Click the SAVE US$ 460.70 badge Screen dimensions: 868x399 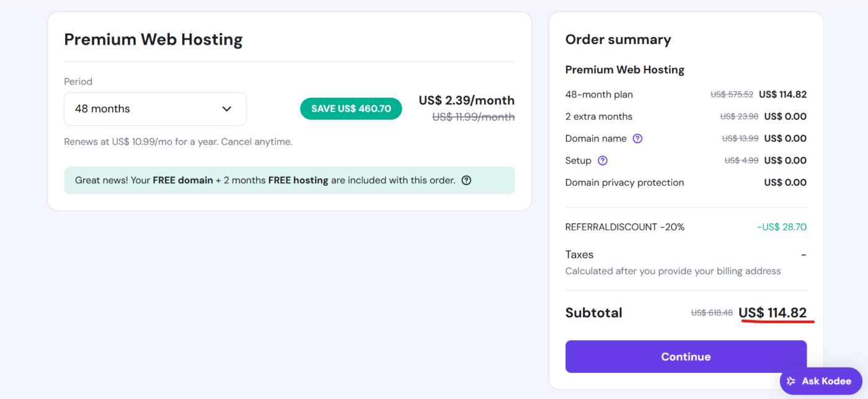point(351,108)
